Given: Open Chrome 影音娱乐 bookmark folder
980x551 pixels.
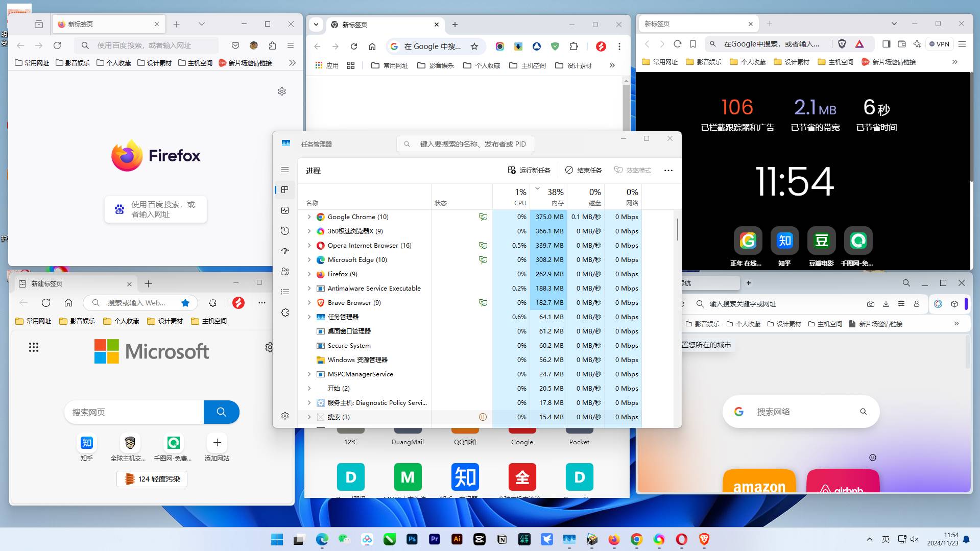Looking at the screenshot, I should point(436,65).
